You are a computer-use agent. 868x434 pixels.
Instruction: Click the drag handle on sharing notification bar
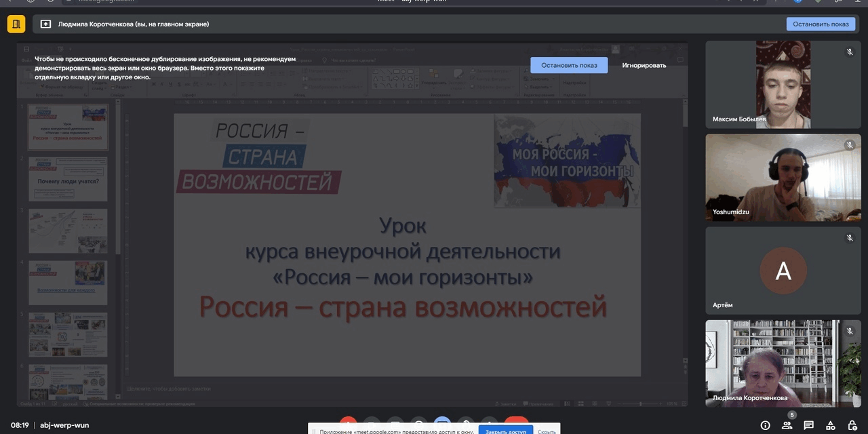pos(315,431)
